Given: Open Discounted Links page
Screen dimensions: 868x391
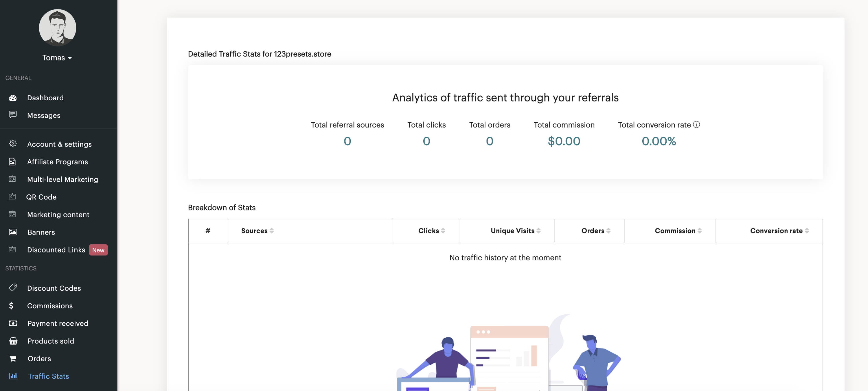Looking at the screenshot, I should click(56, 250).
